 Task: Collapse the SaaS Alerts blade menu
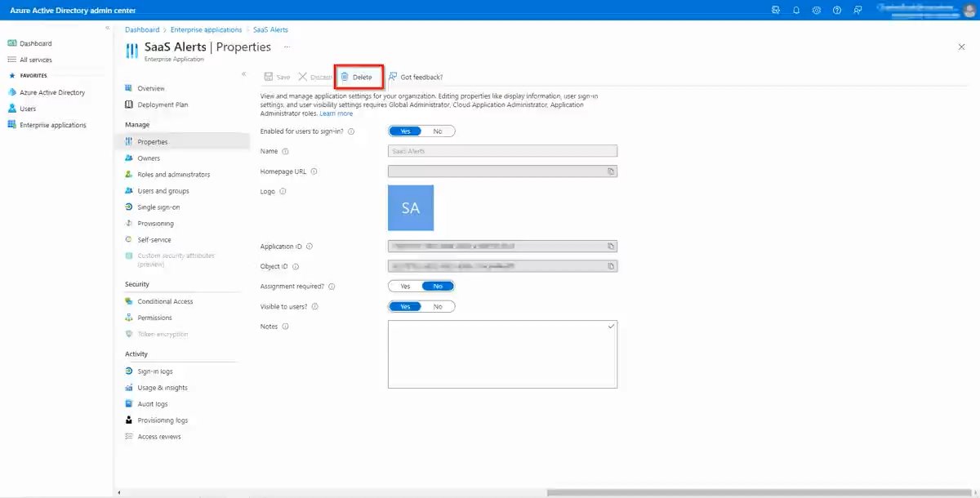tap(243, 74)
